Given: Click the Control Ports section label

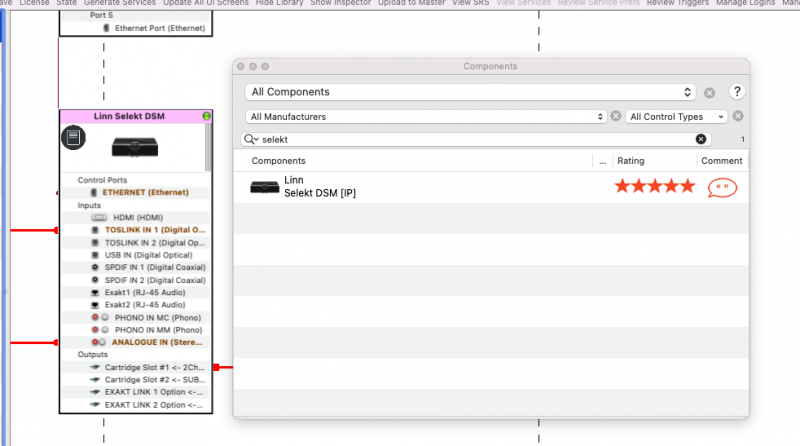Looking at the screenshot, I should tap(102, 180).
